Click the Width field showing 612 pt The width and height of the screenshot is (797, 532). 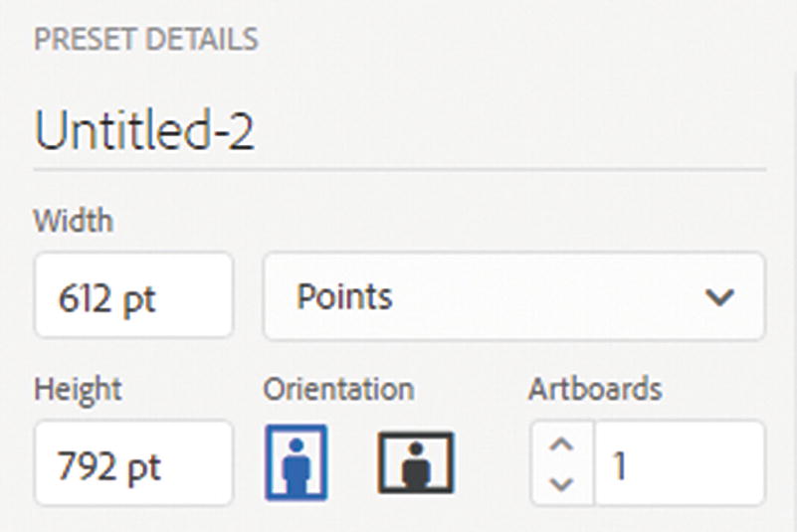tap(133, 296)
